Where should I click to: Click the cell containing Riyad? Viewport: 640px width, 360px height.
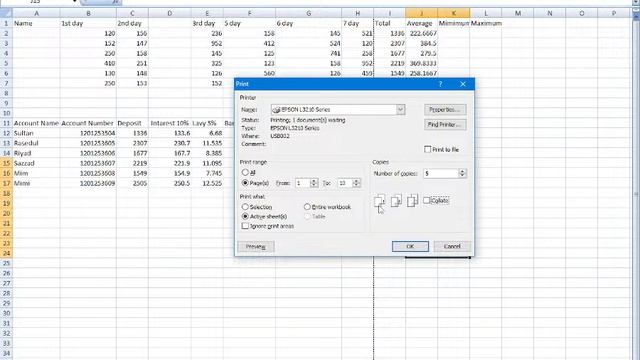[36, 153]
